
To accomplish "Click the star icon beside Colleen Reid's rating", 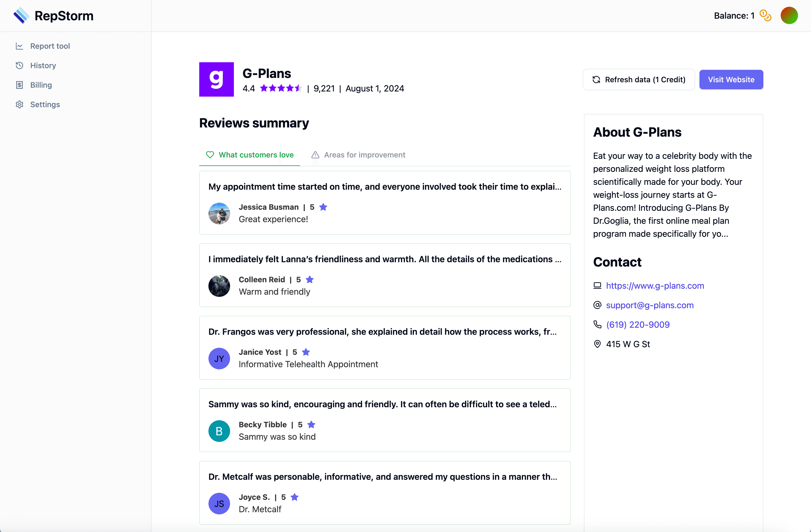I will pos(309,279).
